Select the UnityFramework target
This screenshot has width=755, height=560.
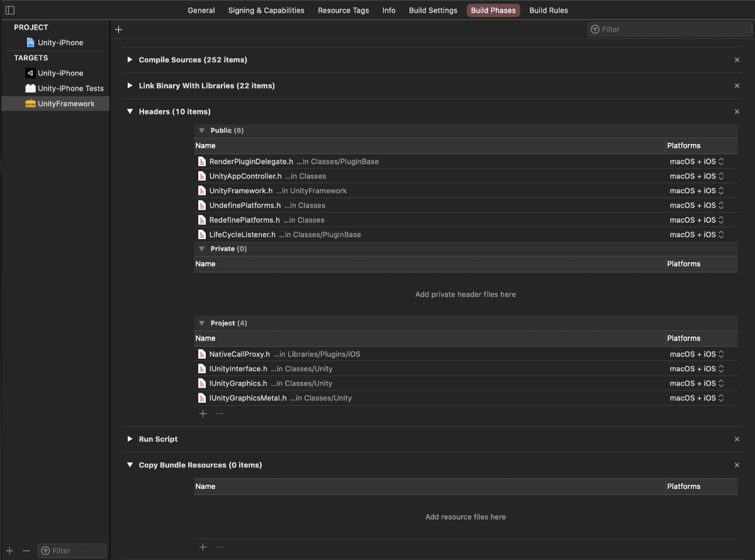coord(55,104)
